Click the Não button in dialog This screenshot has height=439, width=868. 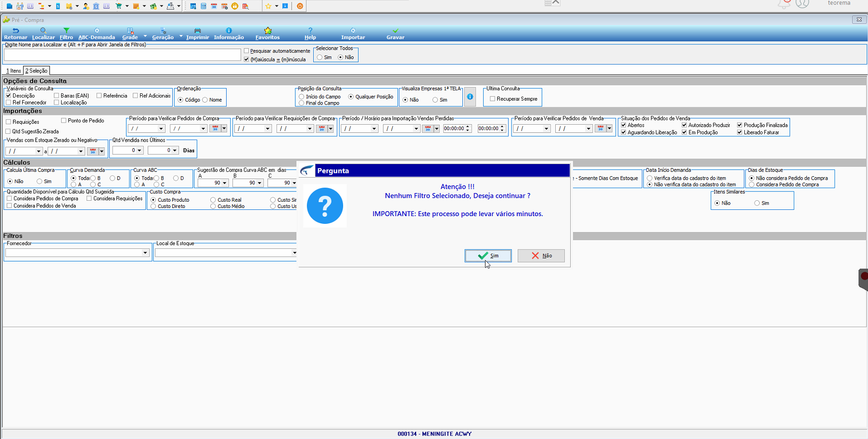(541, 256)
